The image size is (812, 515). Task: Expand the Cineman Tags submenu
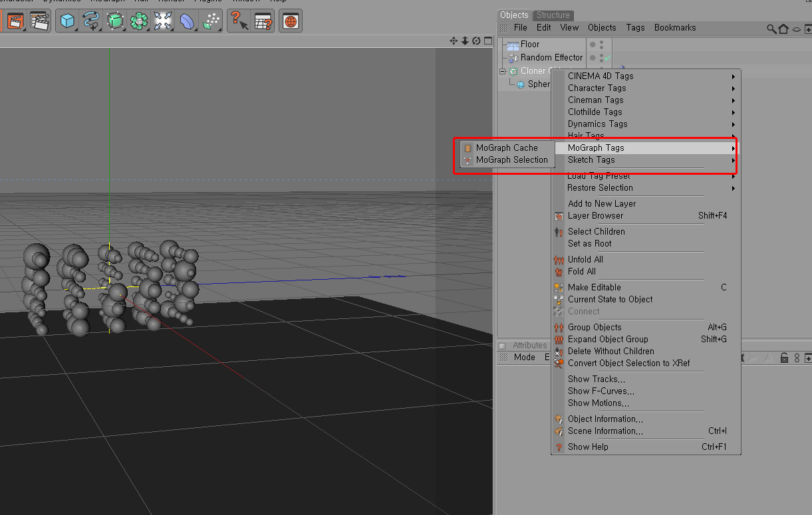(646, 100)
